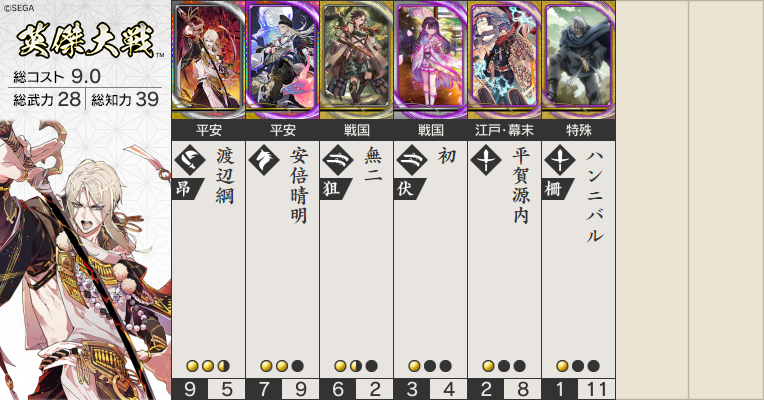Viewport: 764px width, 400px height.
Task: Click the 江戸・幕末 era label
Action: (505, 131)
